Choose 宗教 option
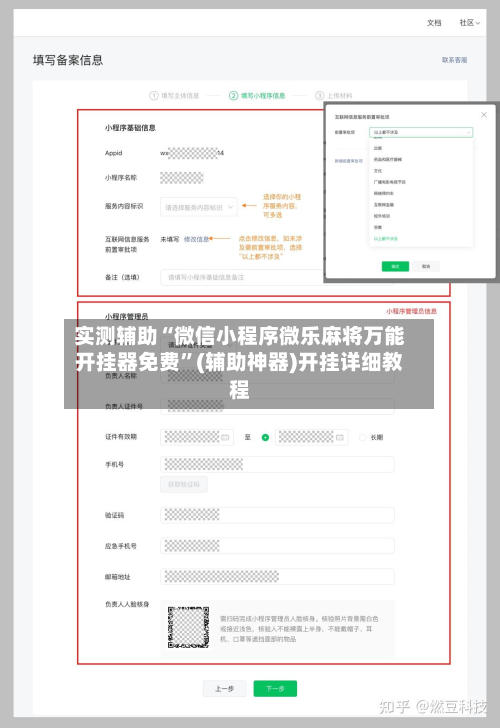The width and height of the screenshot is (500, 728). click(378, 228)
